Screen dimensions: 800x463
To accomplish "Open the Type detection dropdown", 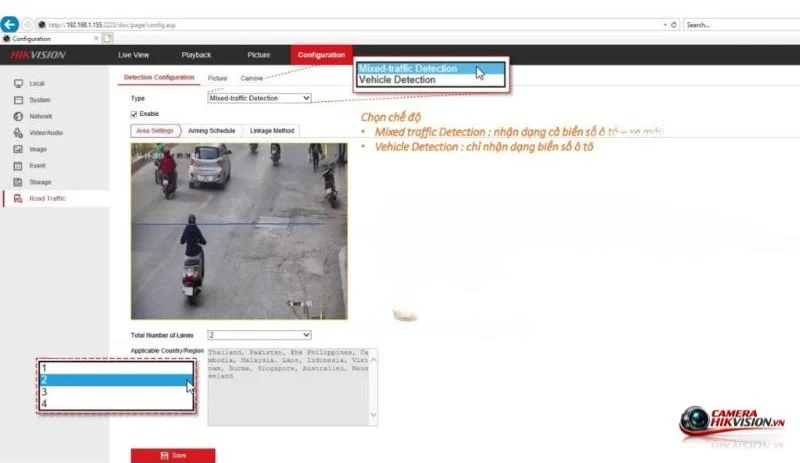I will pos(259,98).
